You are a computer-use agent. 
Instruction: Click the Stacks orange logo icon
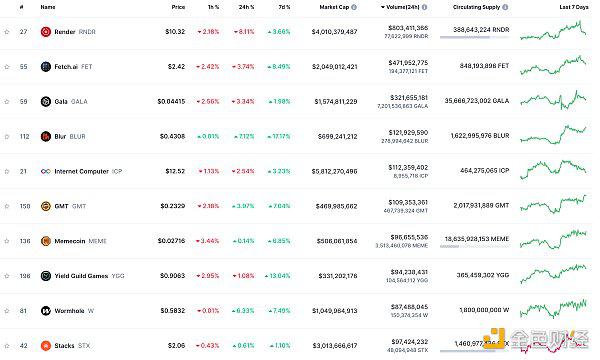point(46,345)
